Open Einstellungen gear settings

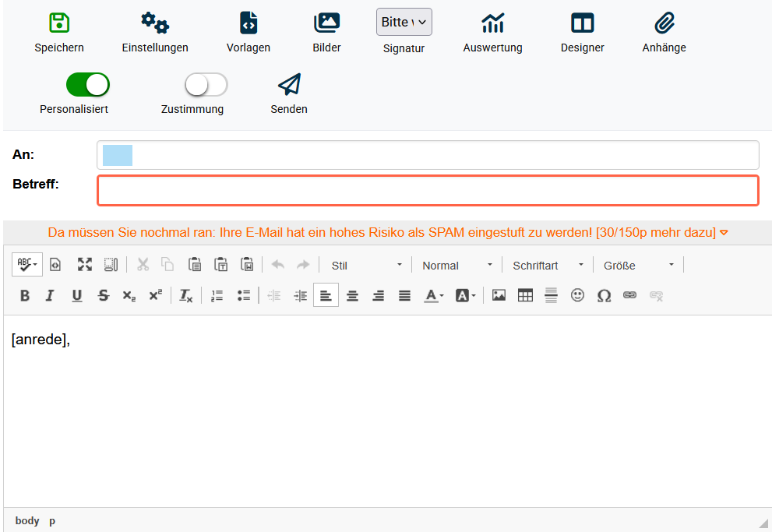155,23
